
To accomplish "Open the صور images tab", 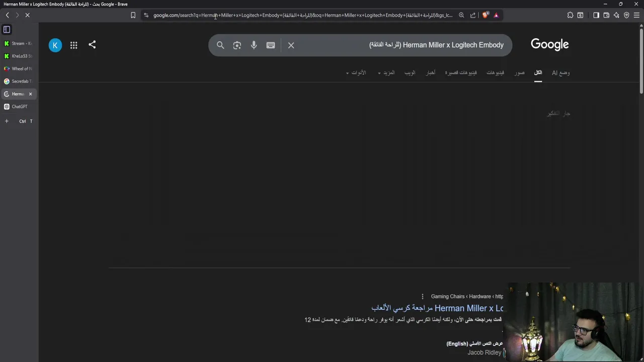I will coord(519,73).
